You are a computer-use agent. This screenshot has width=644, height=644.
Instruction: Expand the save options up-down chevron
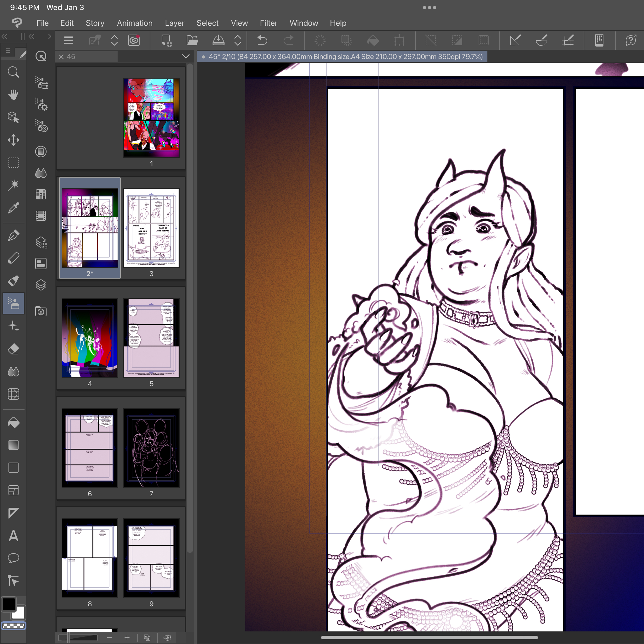coord(237,40)
